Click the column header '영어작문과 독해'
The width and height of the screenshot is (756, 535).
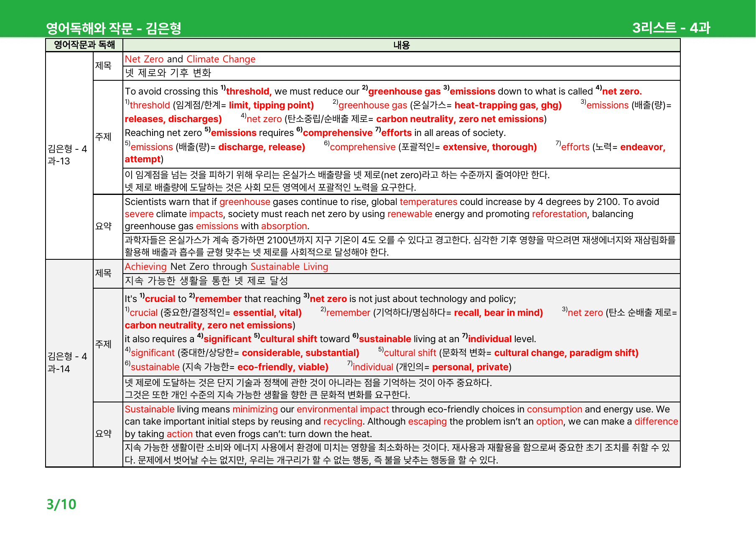click(x=84, y=45)
